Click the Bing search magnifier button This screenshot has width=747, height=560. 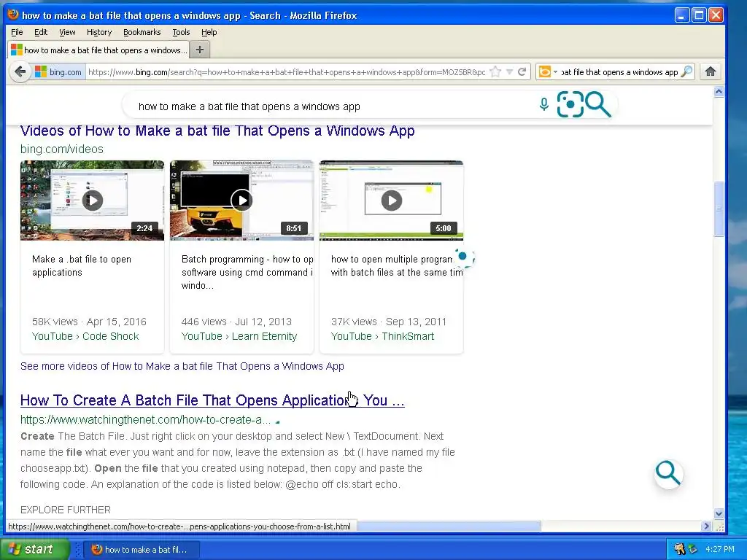[598, 104]
